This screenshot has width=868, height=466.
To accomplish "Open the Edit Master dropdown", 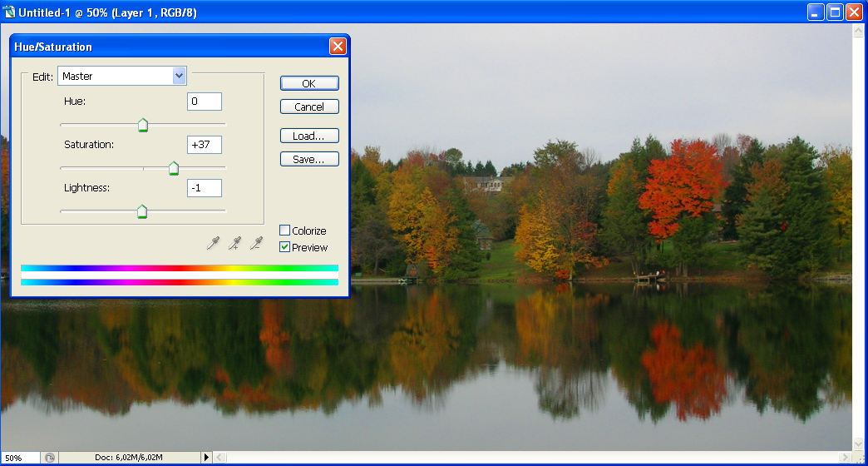I will point(179,76).
